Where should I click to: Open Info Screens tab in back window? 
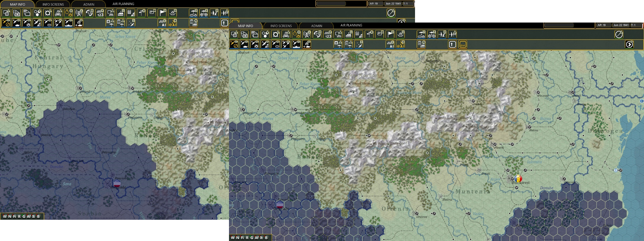click(53, 4)
